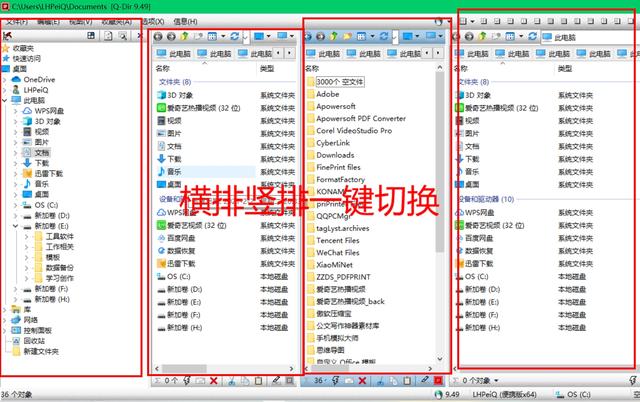The width and height of the screenshot is (640, 402).
Task: Expand the 工具软件 folder in the tree
Action: pos(27,236)
